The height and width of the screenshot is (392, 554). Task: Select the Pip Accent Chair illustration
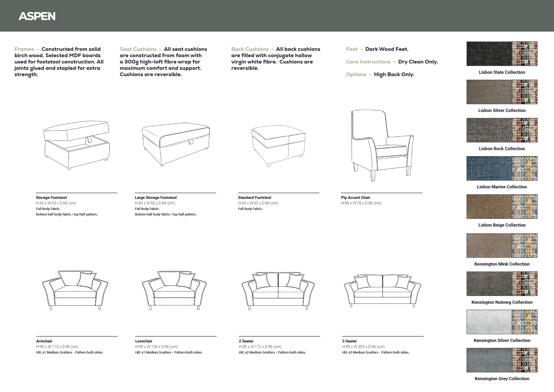point(382,145)
